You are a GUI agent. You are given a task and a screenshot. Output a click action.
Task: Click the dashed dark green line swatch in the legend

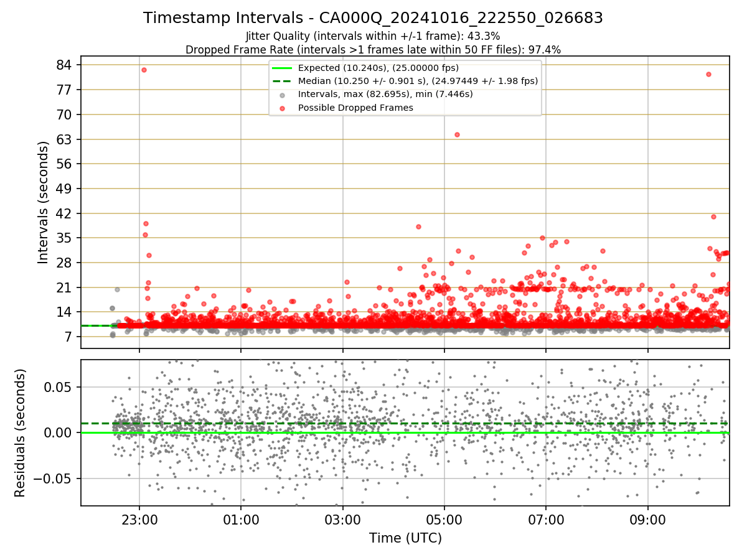coord(283,82)
